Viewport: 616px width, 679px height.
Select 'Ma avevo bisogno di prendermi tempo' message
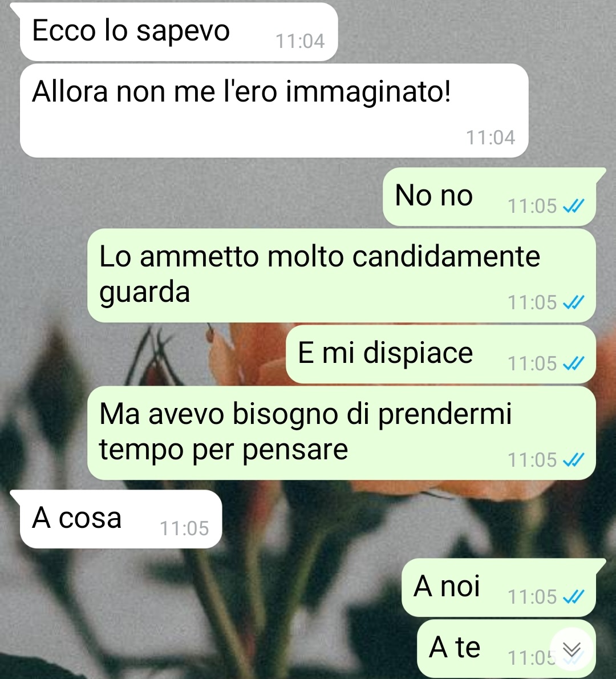342,433
